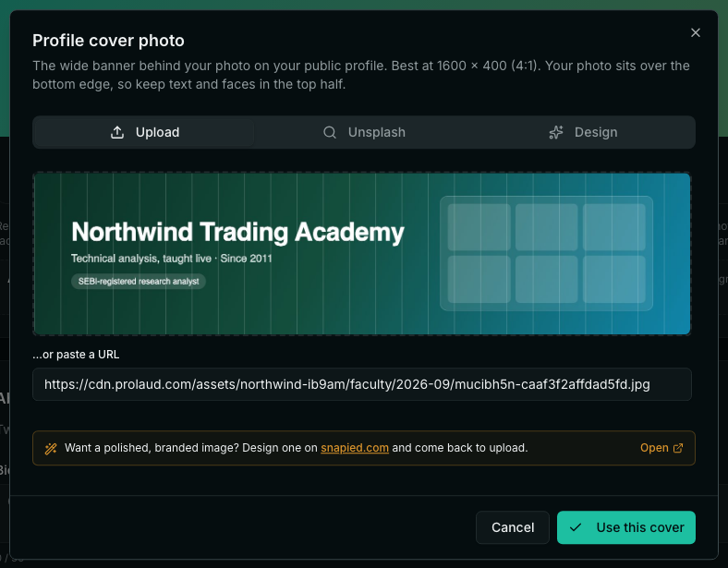Click the "...or paste a URL" label
Screen dimensions: 728x568
click(x=76, y=355)
